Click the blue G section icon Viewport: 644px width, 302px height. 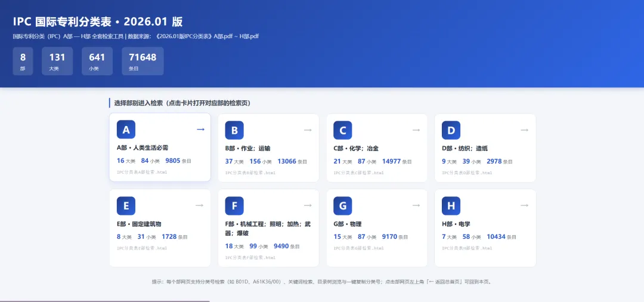(342, 206)
